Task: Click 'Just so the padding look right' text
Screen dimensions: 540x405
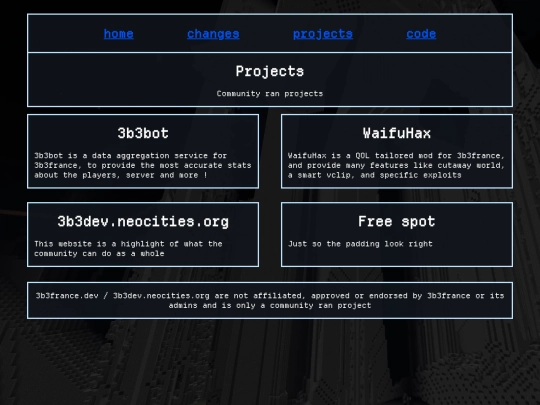Action: (x=360, y=244)
